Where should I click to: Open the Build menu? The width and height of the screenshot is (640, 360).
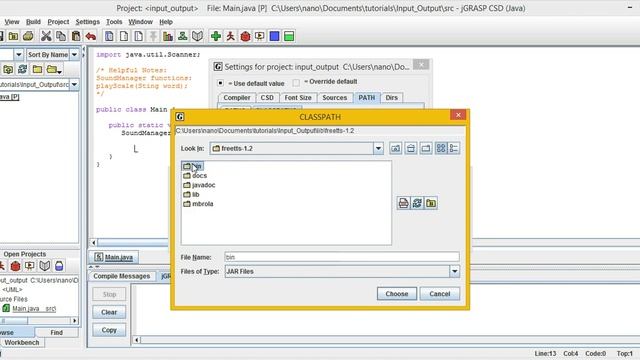click(33, 22)
